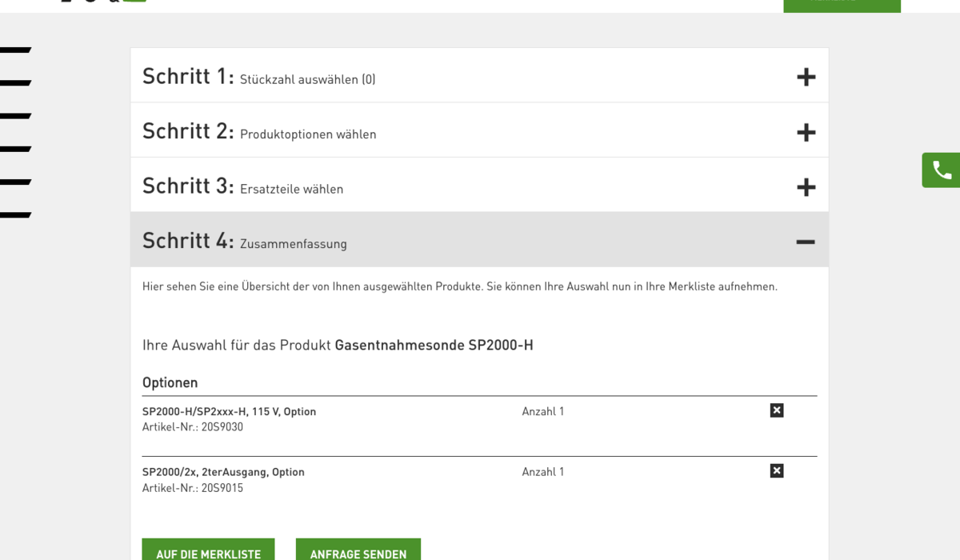
Task: Delete the 2terAusgang option using its X
Action: (776, 471)
